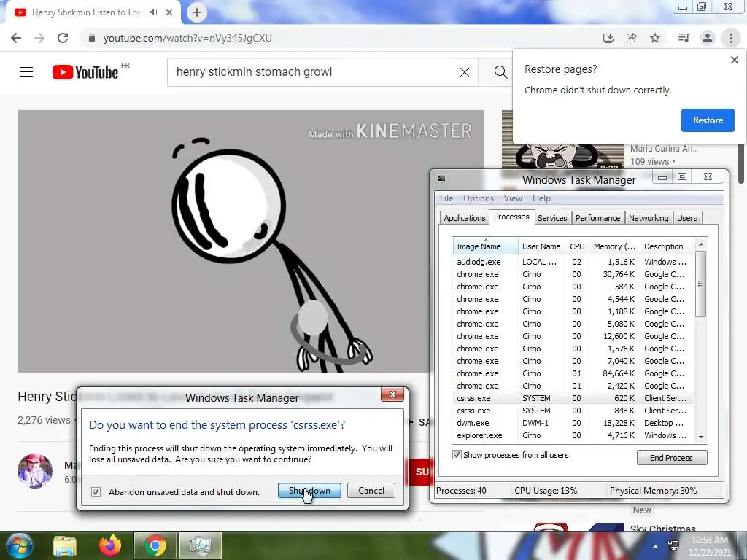Click the forward navigation arrow
Image resolution: width=747 pixels, height=560 pixels.
click(x=39, y=38)
